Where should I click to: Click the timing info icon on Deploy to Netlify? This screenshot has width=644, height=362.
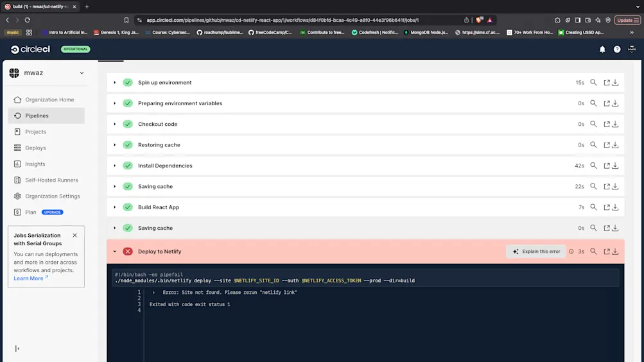571,252
